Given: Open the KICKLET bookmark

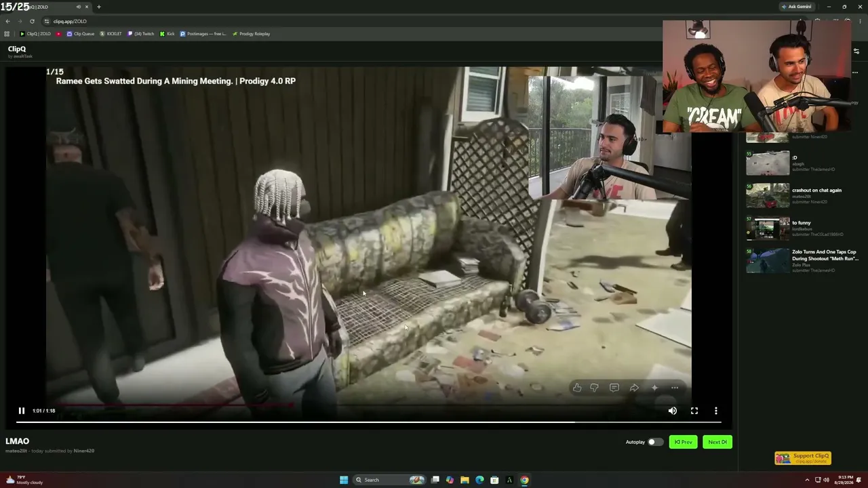Looking at the screenshot, I should tap(111, 34).
